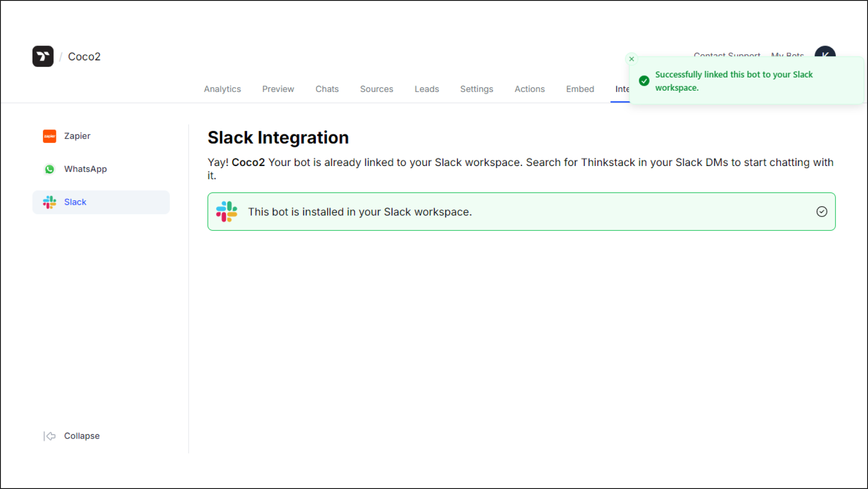Click the Slack logo in installed banner
Screen dimensions: 868x489
(226, 212)
